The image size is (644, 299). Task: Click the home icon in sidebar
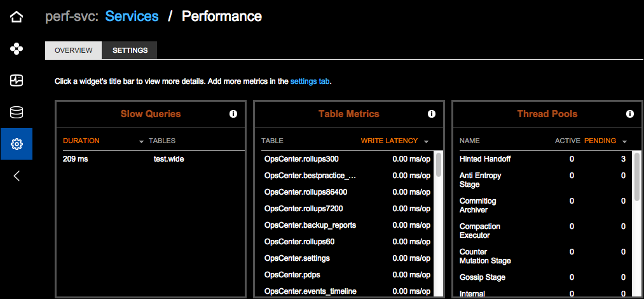[x=17, y=17]
